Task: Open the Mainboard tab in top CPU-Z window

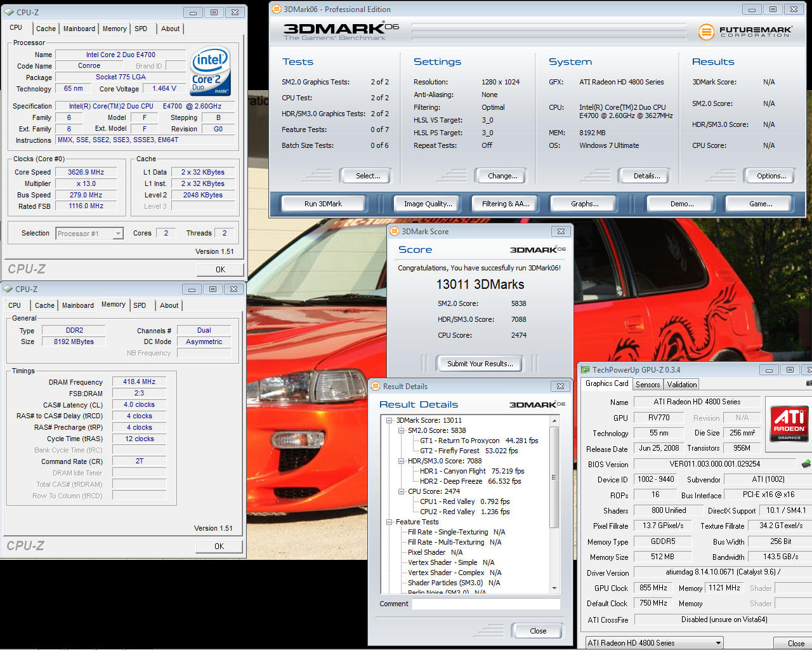Action: pyautogui.click(x=79, y=29)
